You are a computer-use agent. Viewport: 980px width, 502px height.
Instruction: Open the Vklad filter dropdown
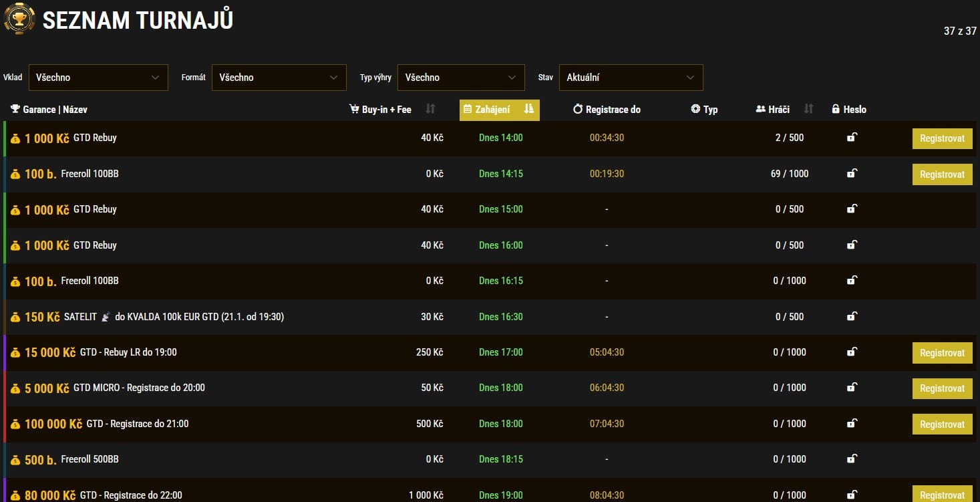[x=98, y=78]
